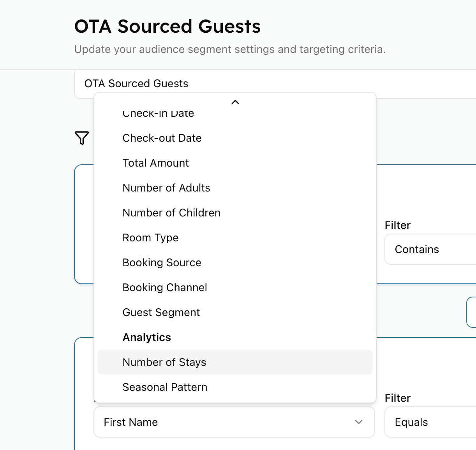The height and width of the screenshot is (450, 476).
Task: Choose the Total Amount option
Action: coord(155,163)
